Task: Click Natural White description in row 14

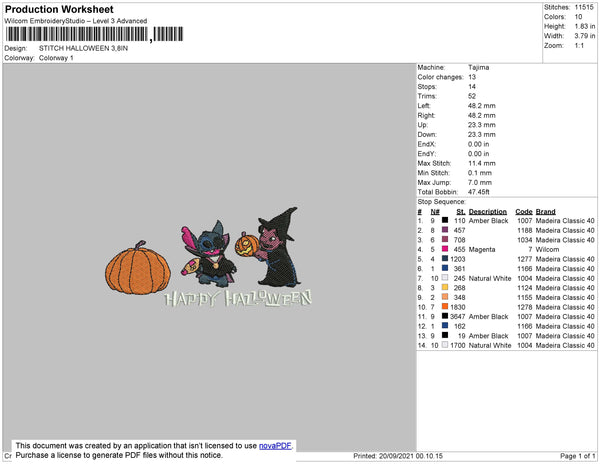Action: tap(490, 345)
